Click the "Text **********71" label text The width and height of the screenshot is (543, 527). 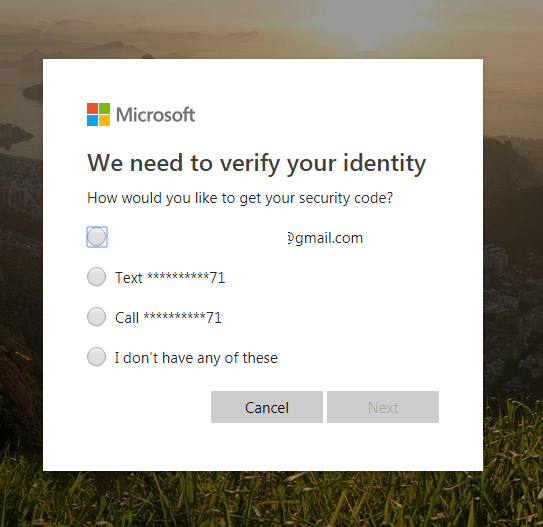pos(170,278)
